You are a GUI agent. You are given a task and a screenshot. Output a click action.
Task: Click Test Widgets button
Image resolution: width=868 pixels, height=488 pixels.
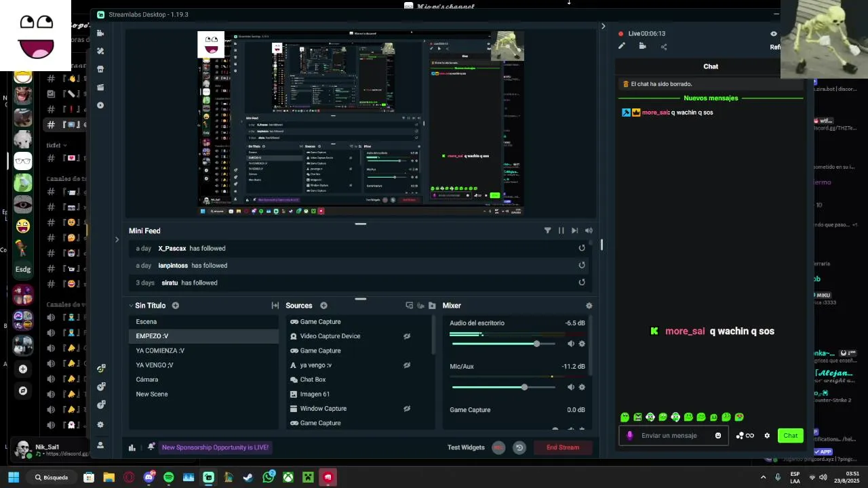point(466,447)
